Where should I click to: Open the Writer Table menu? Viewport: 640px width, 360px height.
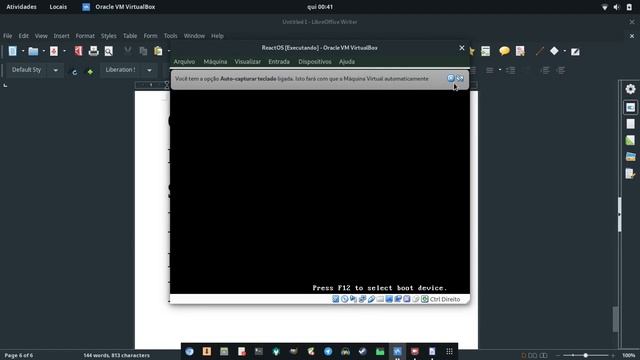point(130,36)
